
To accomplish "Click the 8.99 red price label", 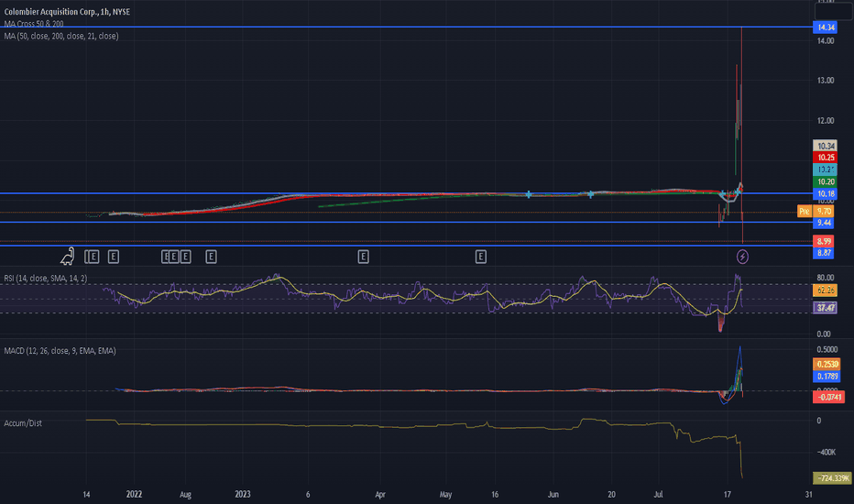I will [823, 241].
